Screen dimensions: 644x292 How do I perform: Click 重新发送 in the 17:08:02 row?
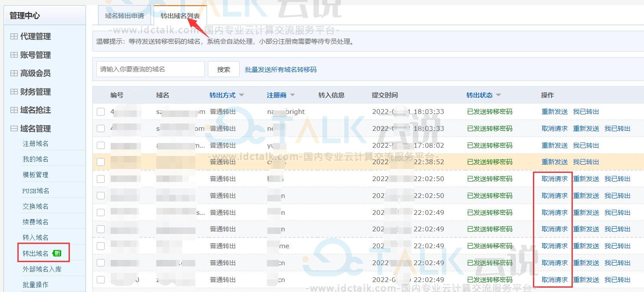coord(555,145)
